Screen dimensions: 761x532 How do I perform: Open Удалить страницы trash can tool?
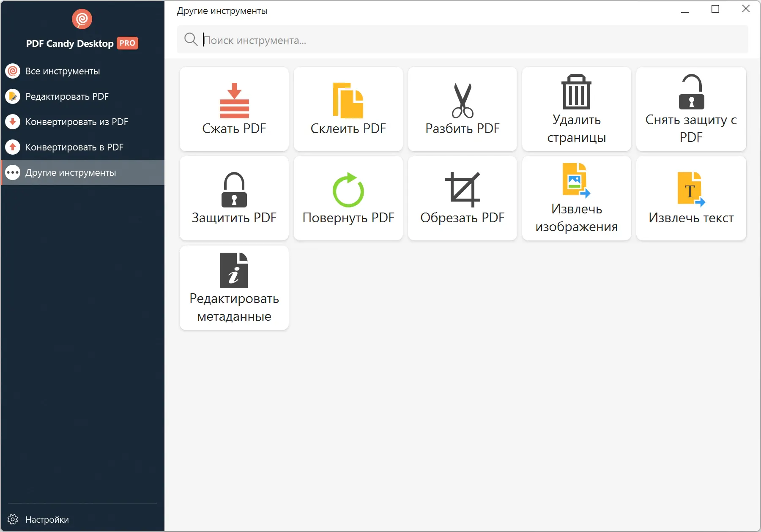[x=576, y=109]
